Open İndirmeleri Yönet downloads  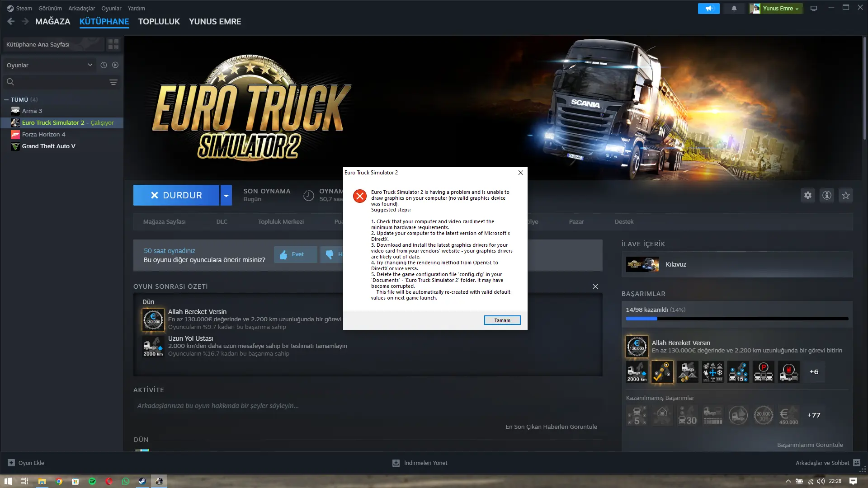pos(420,463)
